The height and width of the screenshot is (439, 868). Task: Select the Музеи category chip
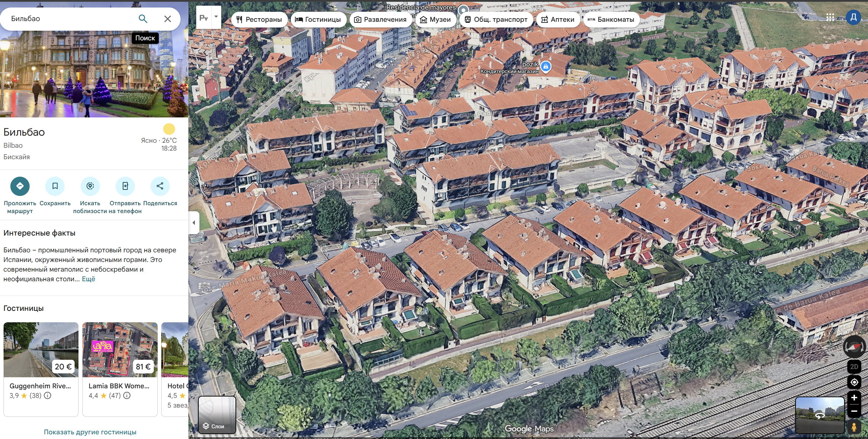(435, 20)
